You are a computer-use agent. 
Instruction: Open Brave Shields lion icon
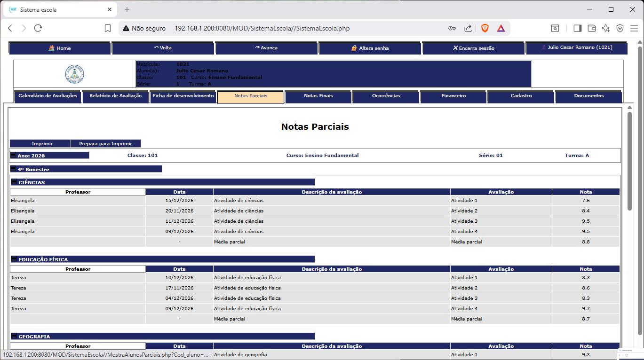(x=485, y=28)
